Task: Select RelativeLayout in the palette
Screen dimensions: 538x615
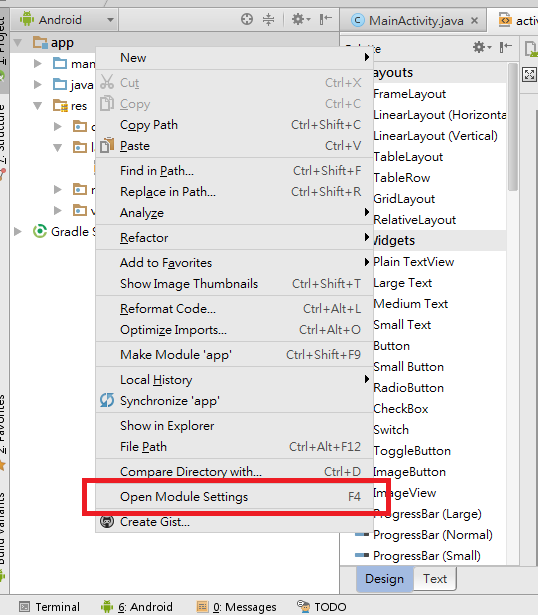Action: point(414,220)
